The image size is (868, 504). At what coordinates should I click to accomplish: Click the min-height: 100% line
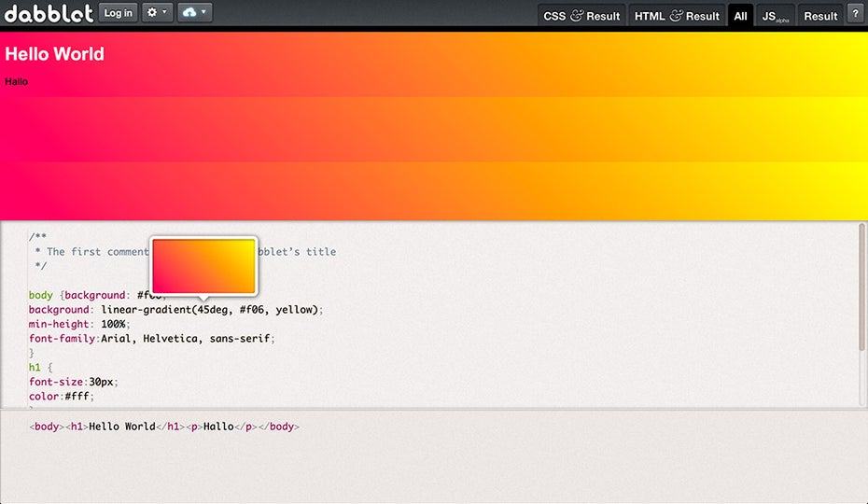pos(79,324)
